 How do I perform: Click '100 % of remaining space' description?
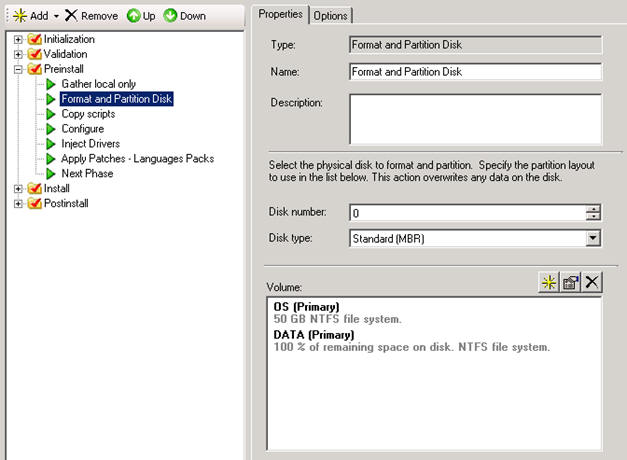[411, 347]
